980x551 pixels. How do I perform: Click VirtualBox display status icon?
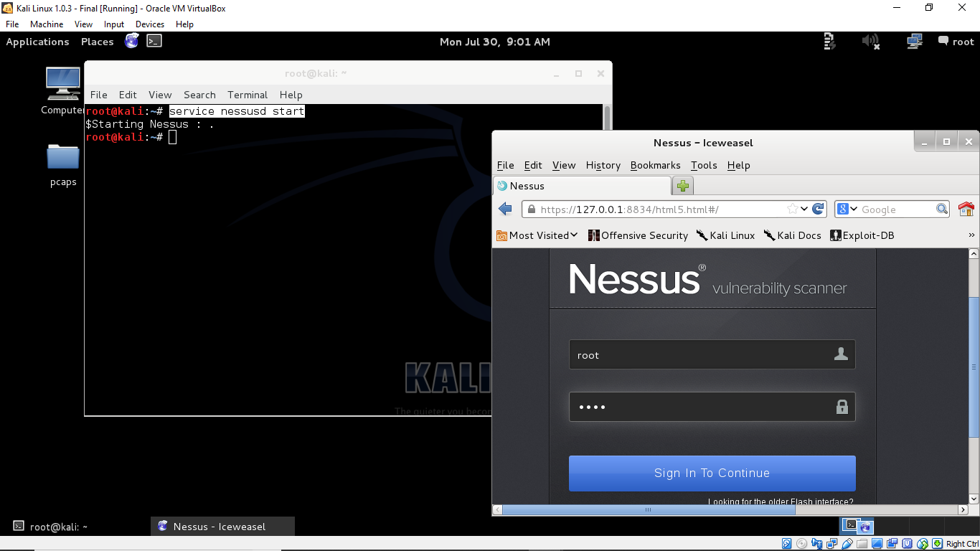[x=877, y=543]
